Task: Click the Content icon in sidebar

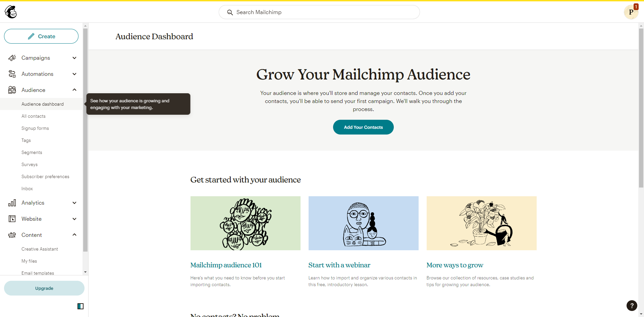Action: click(12, 235)
